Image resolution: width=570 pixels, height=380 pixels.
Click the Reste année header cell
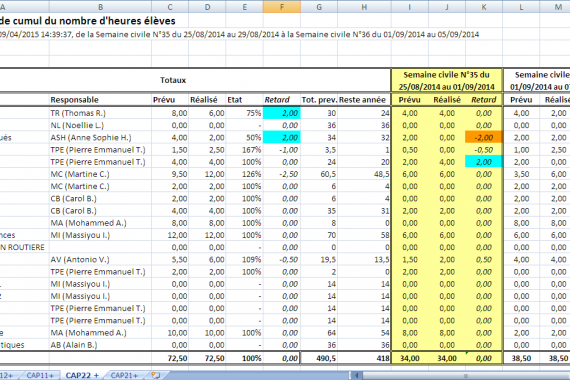pyautogui.click(x=364, y=100)
